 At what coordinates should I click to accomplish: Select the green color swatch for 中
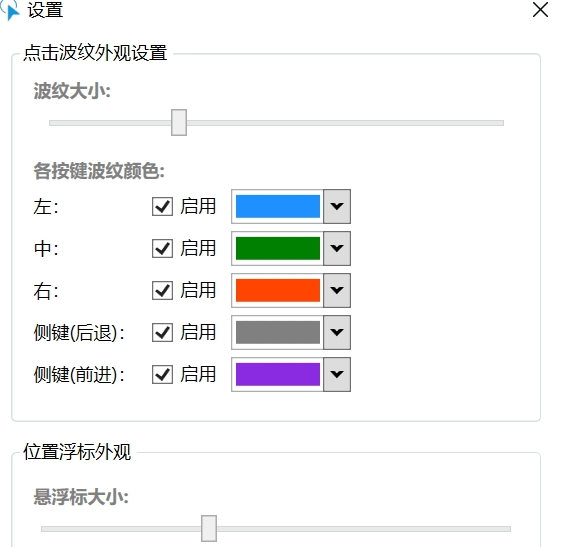[x=278, y=249]
